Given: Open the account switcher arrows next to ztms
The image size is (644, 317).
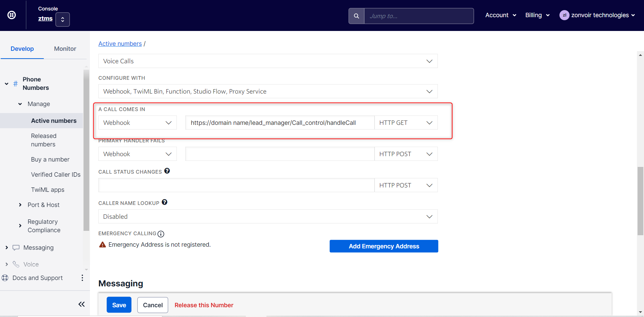Looking at the screenshot, I should pos(63,20).
